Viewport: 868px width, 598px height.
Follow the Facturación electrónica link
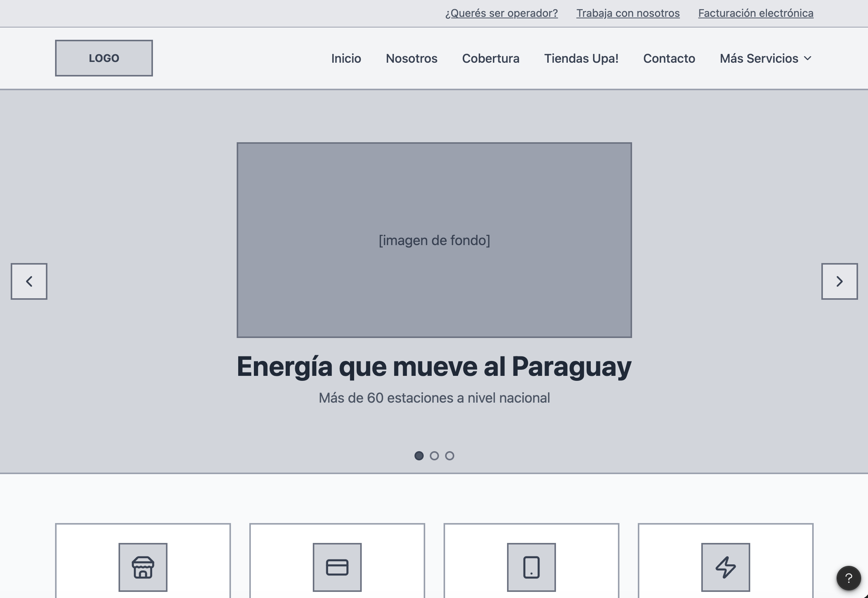(x=756, y=13)
